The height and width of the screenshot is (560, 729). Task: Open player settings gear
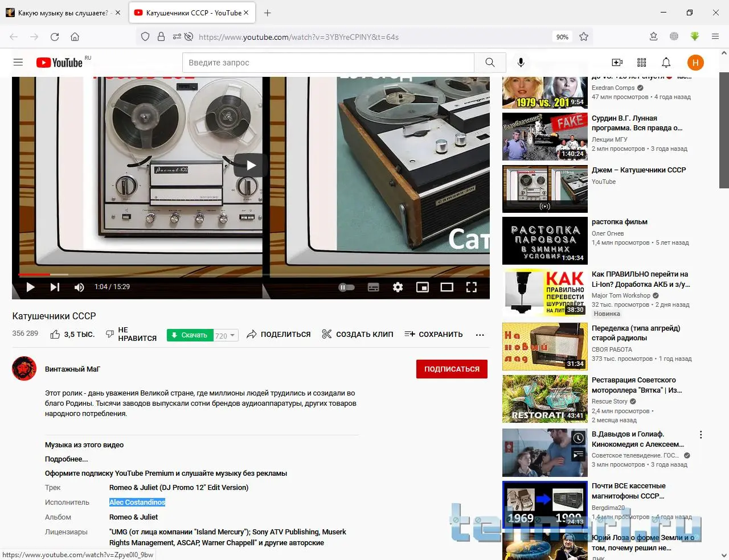pos(398,287)
